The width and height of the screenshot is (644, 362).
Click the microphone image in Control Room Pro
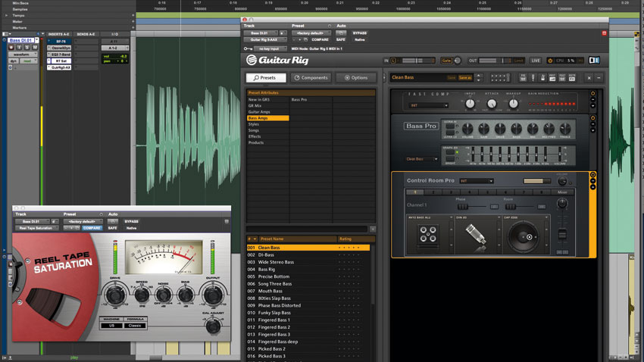click(476, 236)
